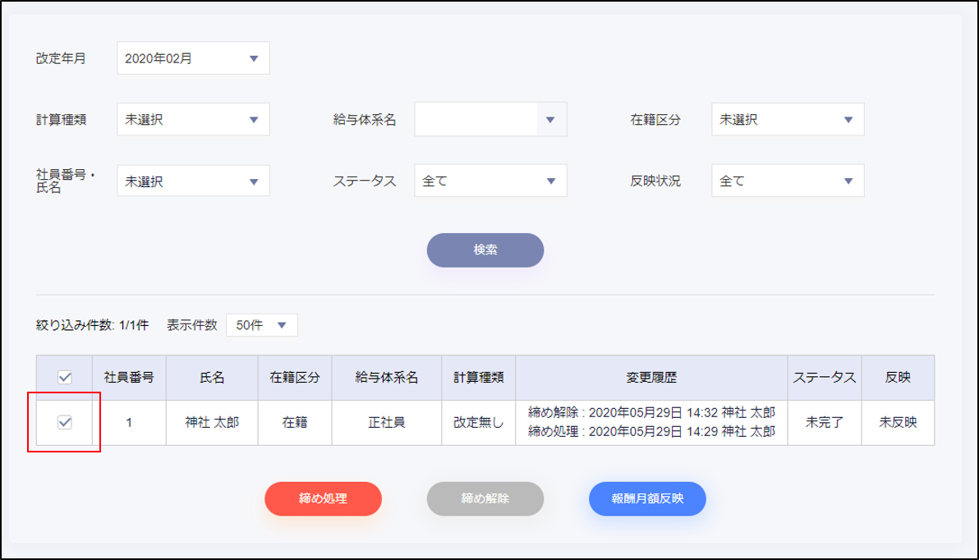Select the 正社員 cell in the table row

386,423
